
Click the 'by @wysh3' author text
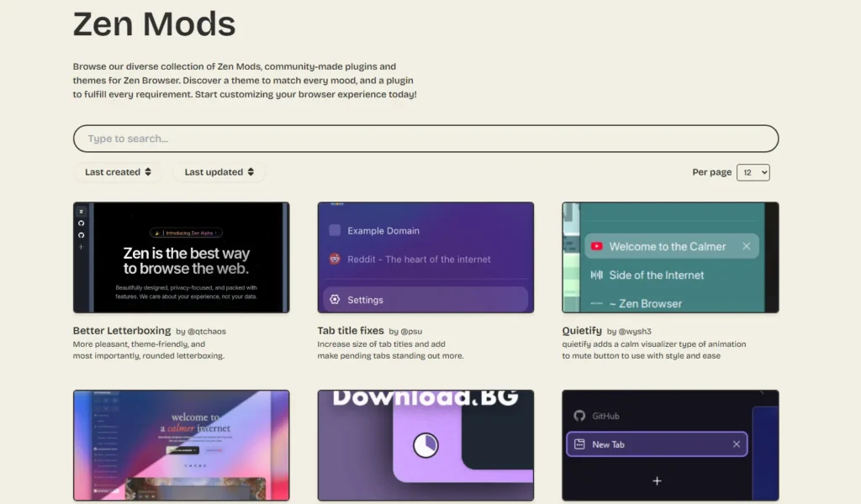(x=629, y=332)
